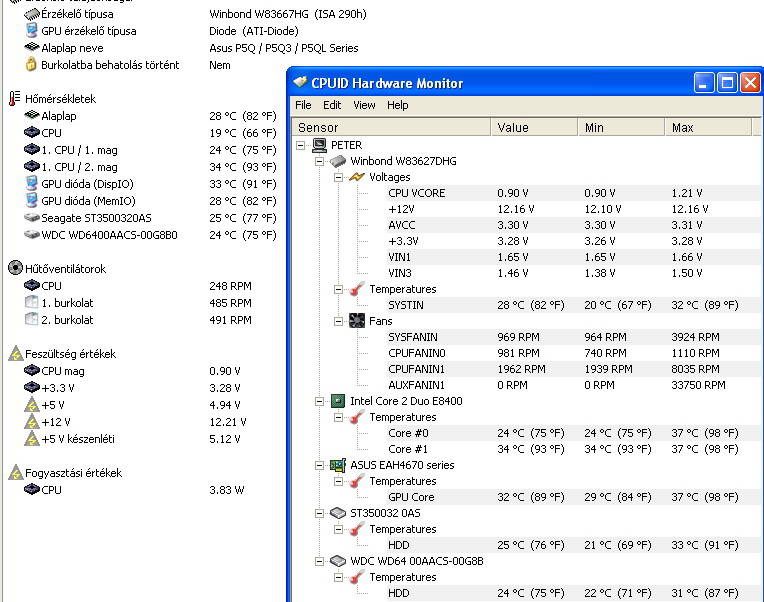Open the Help menu

tap(398, 105)
